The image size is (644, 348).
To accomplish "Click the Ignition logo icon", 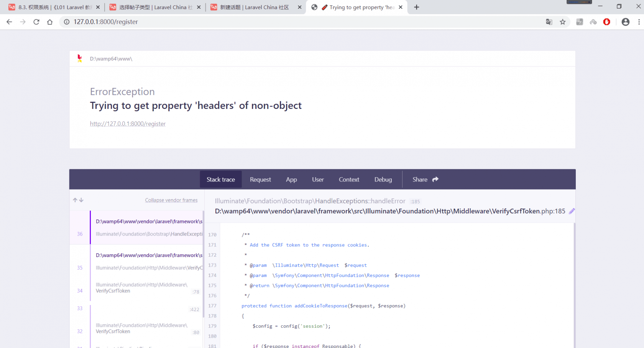I will tap(80, 58).
